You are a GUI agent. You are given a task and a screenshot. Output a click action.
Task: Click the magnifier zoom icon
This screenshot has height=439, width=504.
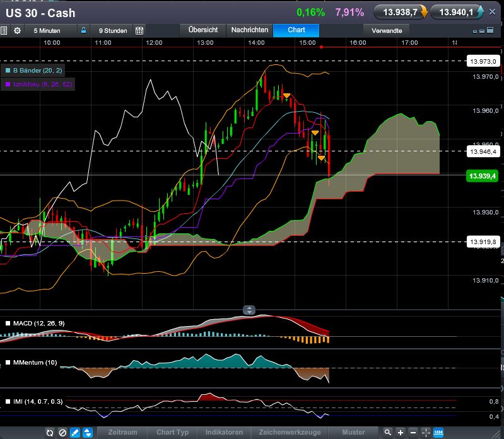click(388, 433)
